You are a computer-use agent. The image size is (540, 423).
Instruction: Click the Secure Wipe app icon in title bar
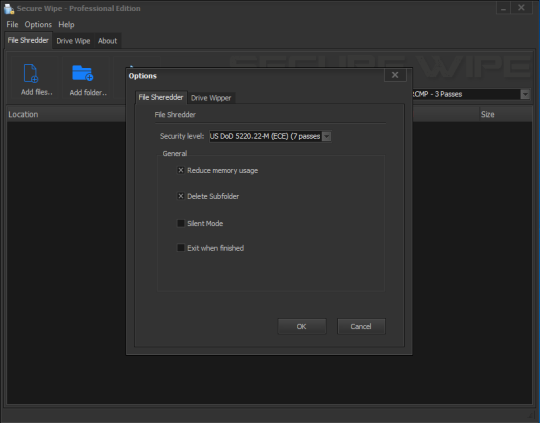tap(9, 9)
